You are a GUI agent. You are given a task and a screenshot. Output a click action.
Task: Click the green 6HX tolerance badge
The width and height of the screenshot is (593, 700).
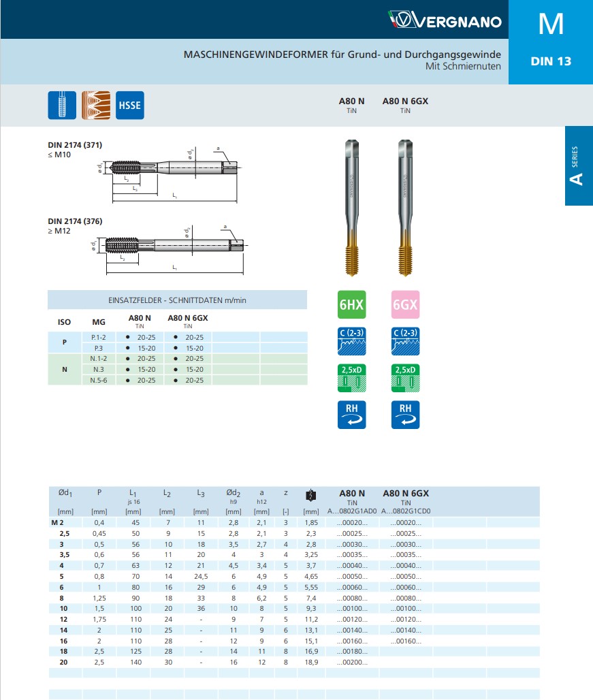point(351,305)
